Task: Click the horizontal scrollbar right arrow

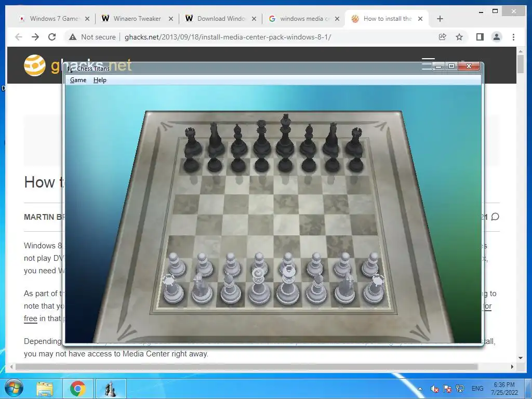Action: point(512,366)
